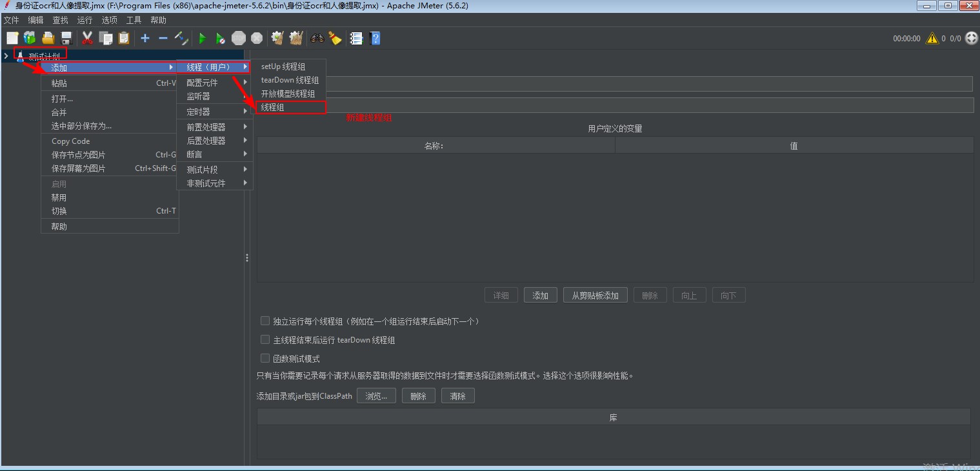Select 线程组 to create a thread group
Image resolution: width=980 pixels, height=471 pixels.
click(290, 107)
